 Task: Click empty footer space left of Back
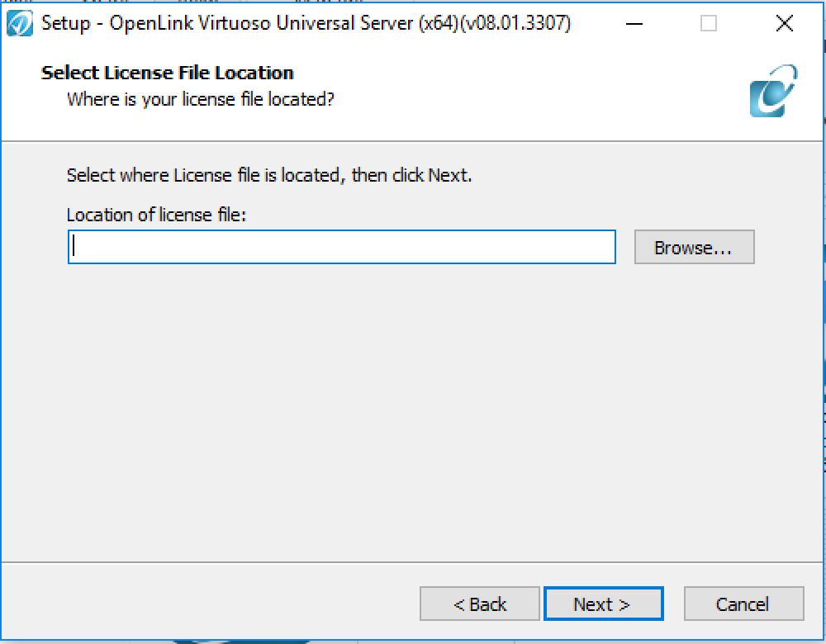[x=211, y=604]
